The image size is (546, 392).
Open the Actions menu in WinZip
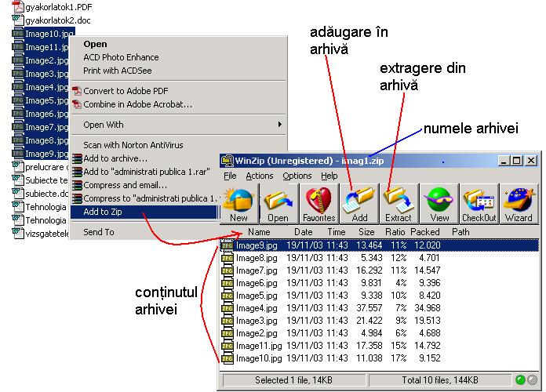260,176
